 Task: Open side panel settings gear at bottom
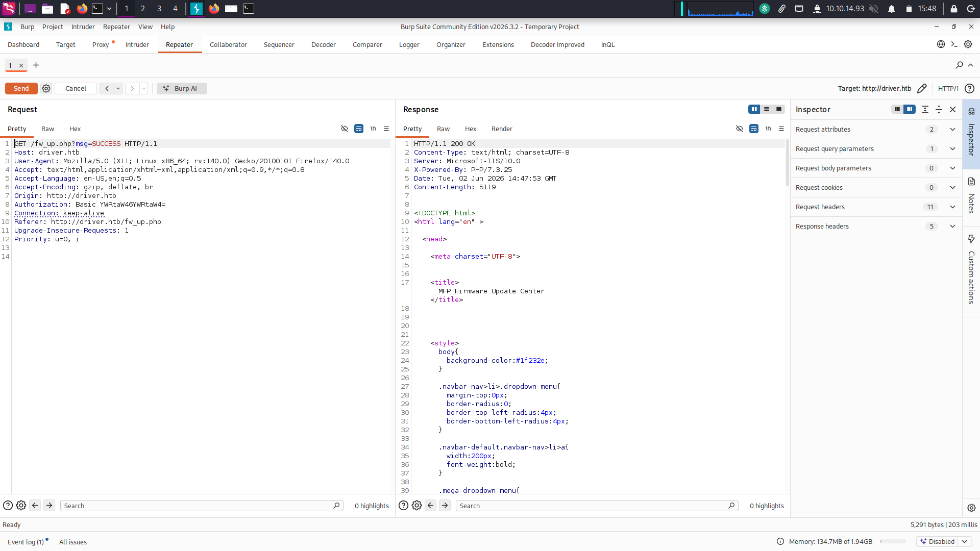[x=971, y=508]
